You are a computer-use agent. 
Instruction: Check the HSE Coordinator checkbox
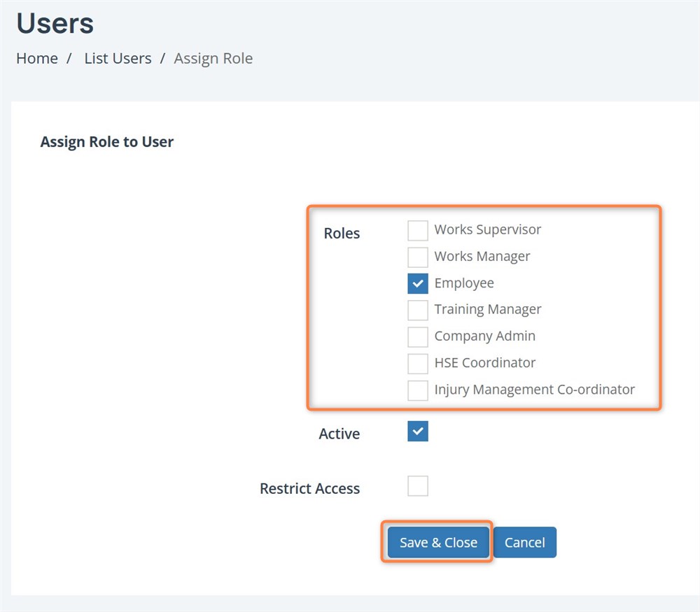click(x=418, y=363)
